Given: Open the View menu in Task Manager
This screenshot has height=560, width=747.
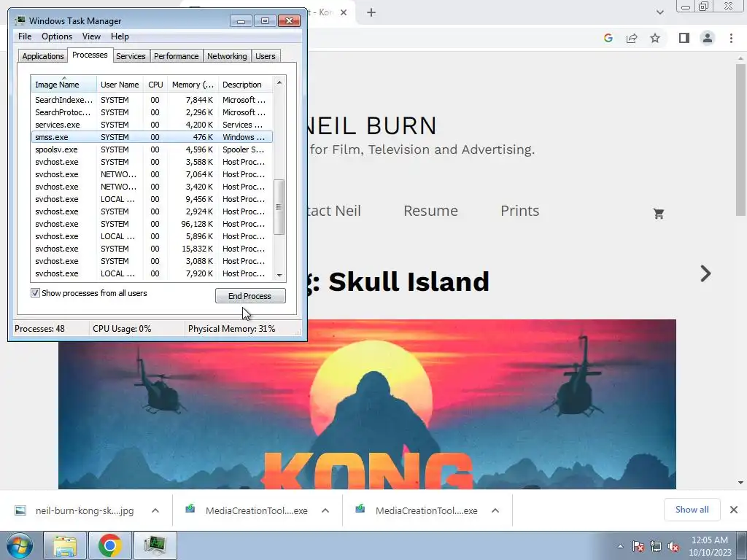Looking at the screenshot, I should point(91,36).
